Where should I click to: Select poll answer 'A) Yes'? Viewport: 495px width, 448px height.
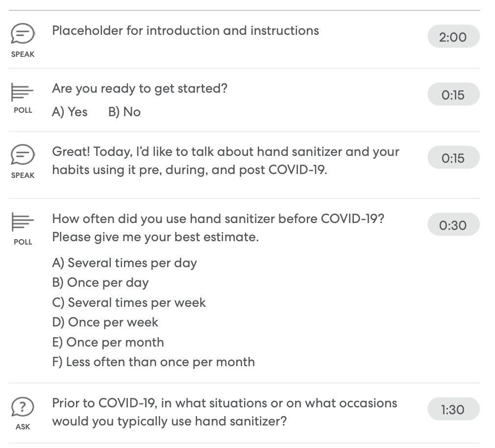[x=70, y=112]
